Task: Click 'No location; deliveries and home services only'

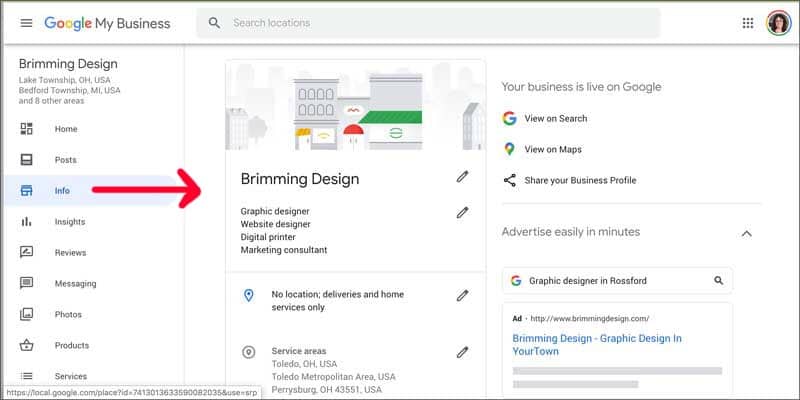Action: pos(337,301)
